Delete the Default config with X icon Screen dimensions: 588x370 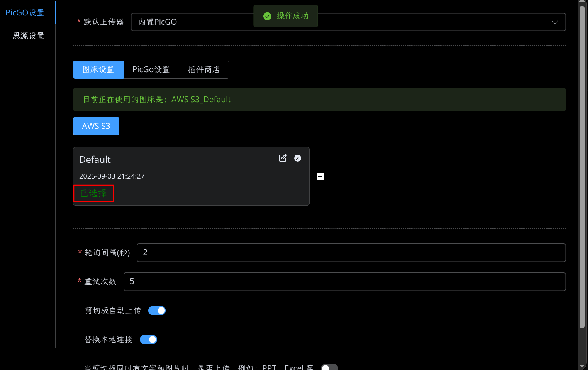298,158
